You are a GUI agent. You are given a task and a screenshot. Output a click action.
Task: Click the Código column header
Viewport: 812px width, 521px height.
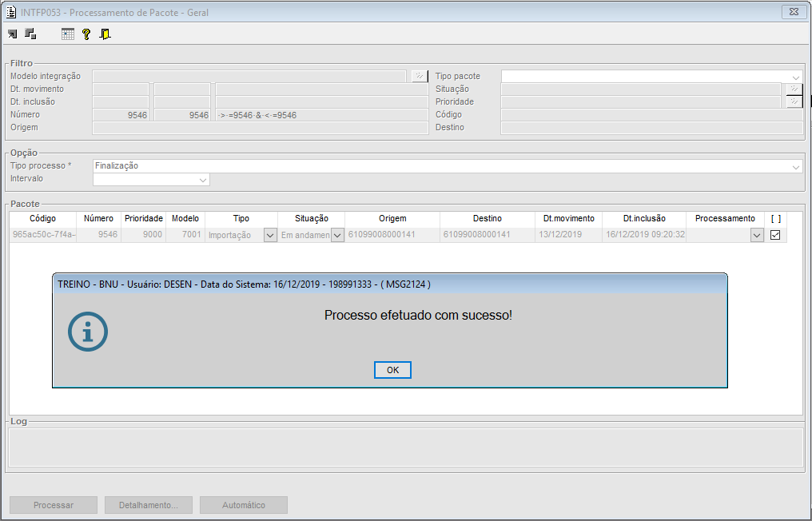(42, 219)
